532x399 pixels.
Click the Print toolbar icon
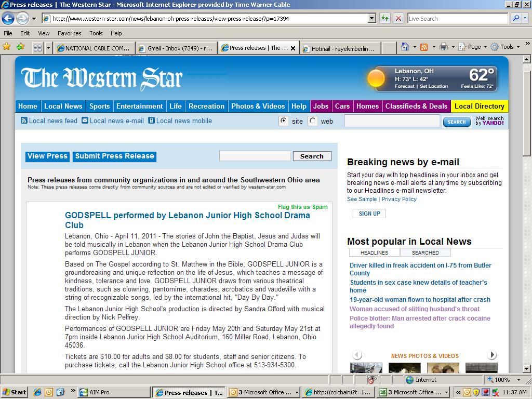[444, 47]
